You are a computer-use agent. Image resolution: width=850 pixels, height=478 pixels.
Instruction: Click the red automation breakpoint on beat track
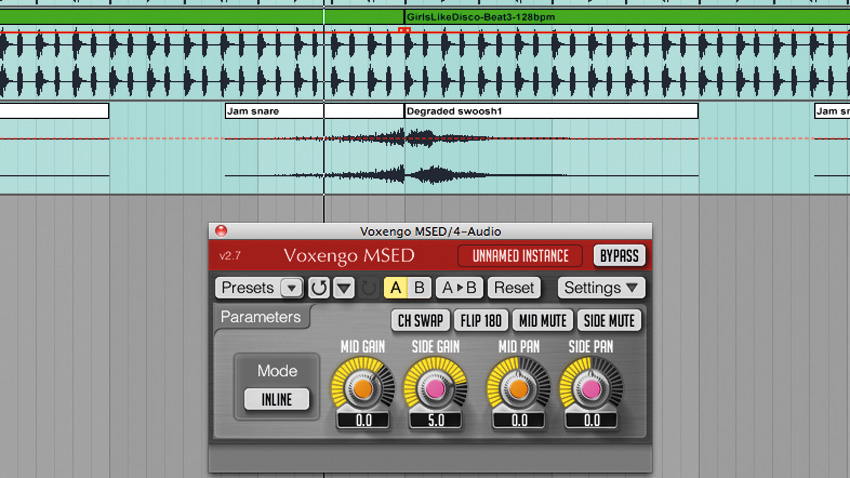click(x=404, y=31)
